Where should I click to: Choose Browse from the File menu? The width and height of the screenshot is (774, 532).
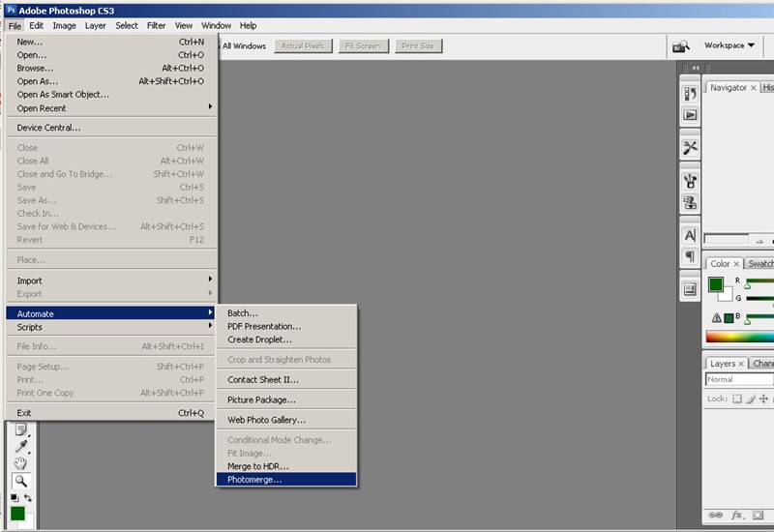pos(111,68)
